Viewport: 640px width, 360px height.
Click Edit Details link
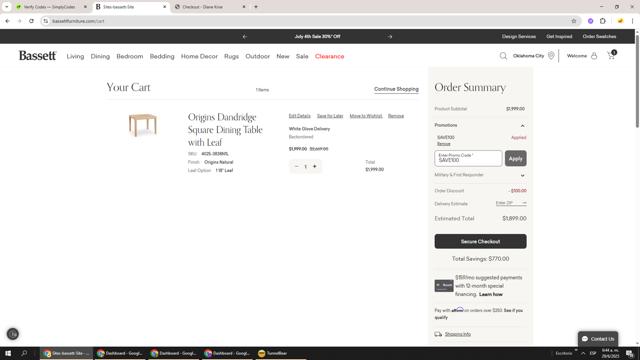300,116
